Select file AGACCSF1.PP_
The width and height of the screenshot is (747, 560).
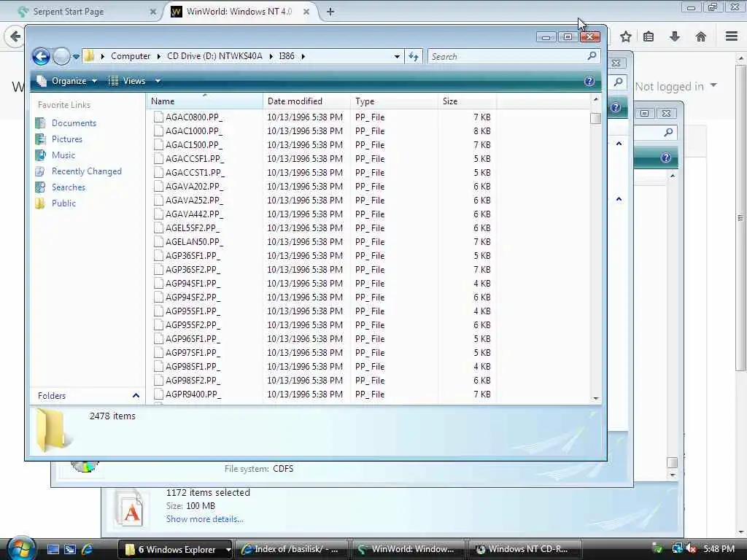click(x=194, y=158)
